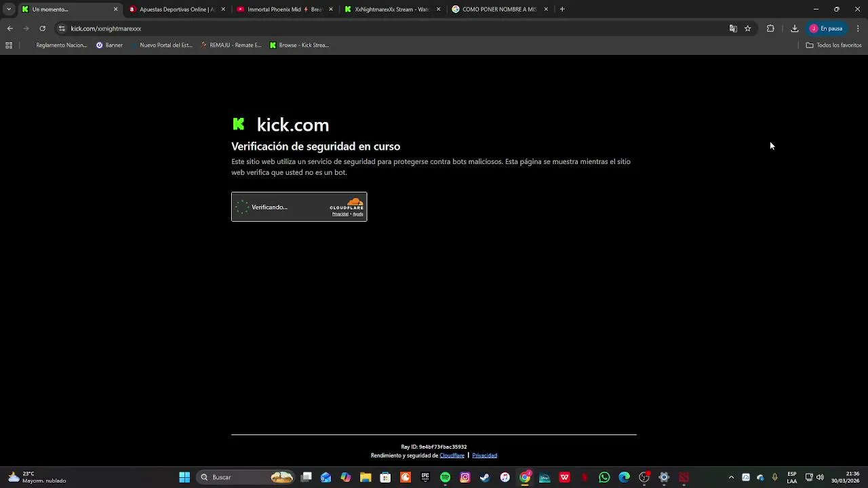This screenshot has height=488, width=868.
Task: Open the weather widget showing 23°C
Action: [x=38, y=477]
